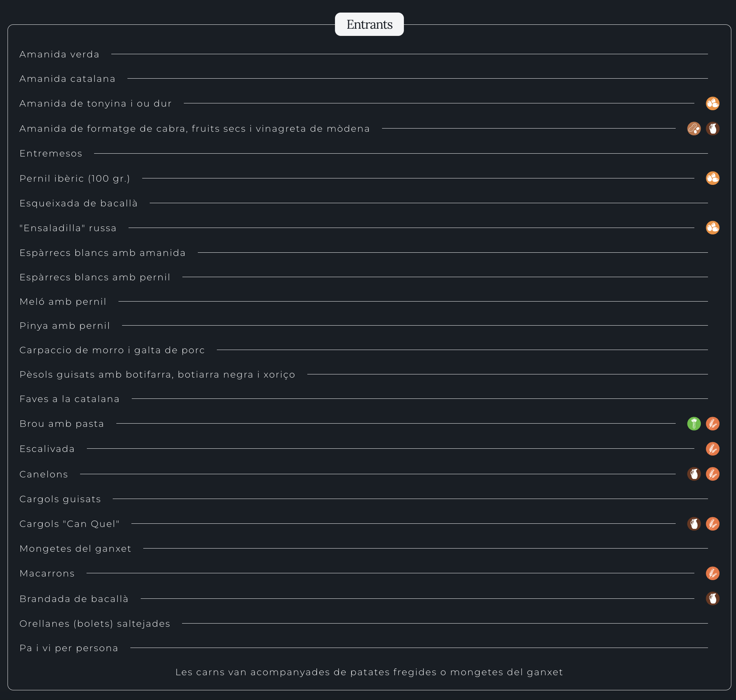736x700 pixels.
Task: Click dairy icon for Cargols "Can Quel"
Action: coord(693,523)
